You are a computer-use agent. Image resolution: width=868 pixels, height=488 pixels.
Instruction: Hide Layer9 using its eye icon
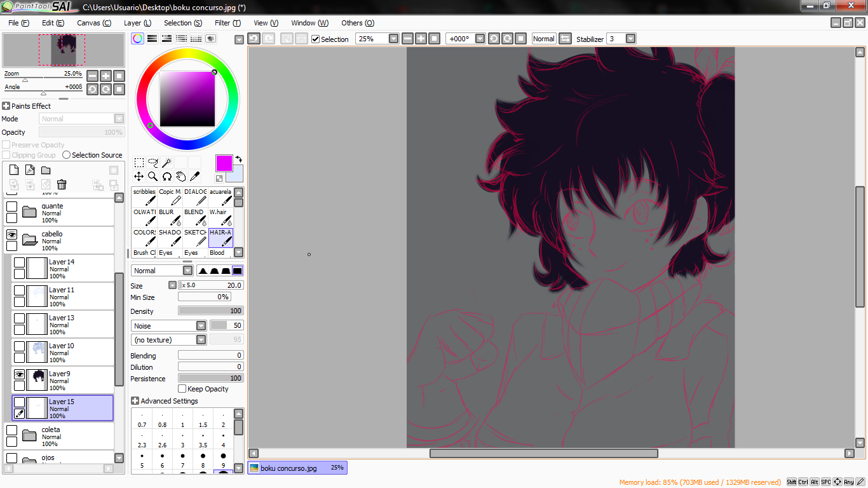click(19, 374)
